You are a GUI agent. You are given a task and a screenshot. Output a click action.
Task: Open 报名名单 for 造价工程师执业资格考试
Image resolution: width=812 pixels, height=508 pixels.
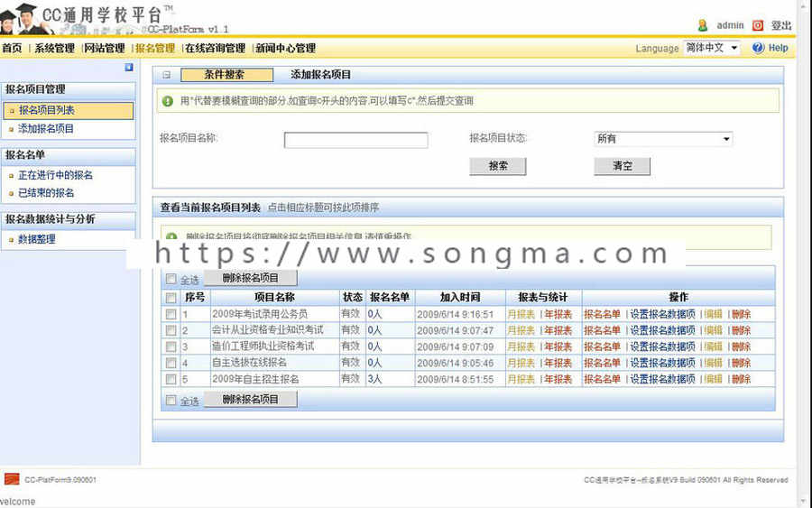[603, 346]
